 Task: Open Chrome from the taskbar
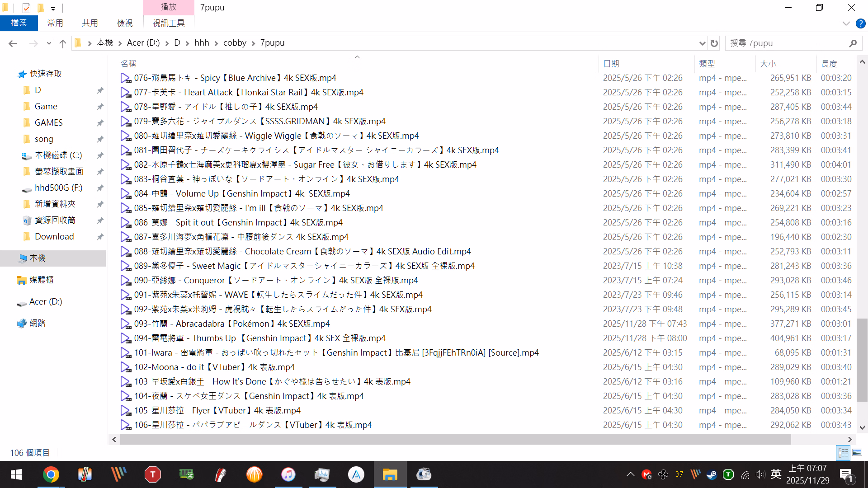[x=51, y=474]
